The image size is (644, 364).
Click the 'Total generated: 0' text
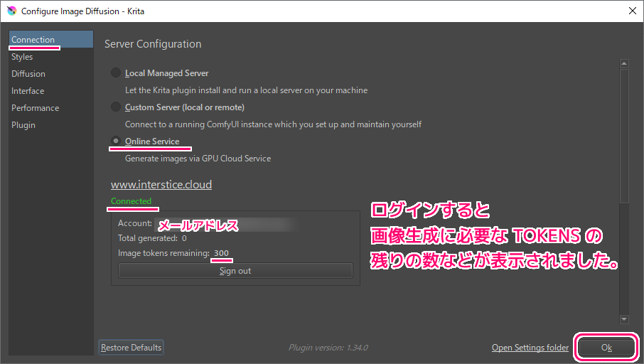[152, 238]
